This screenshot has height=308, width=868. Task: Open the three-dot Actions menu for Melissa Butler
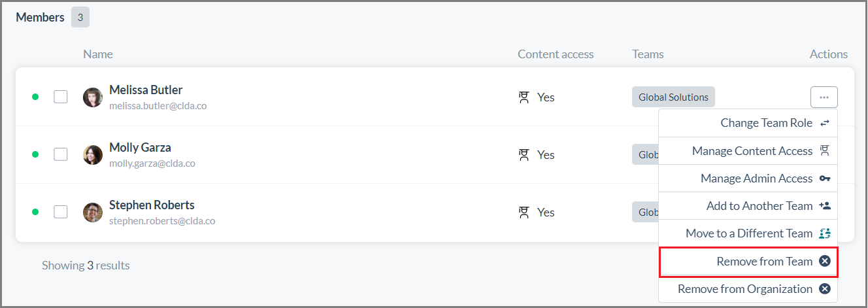click(824, 97)
